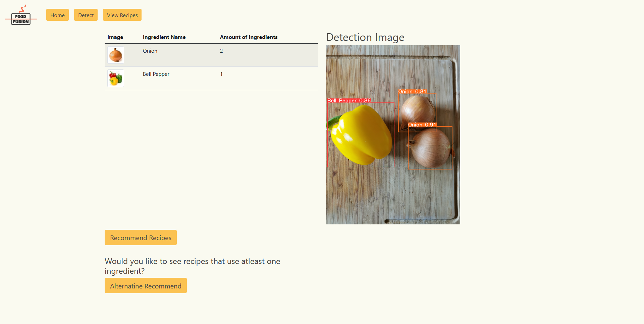
Task: Click the onion count value showing 2
Action: (221, 51)
